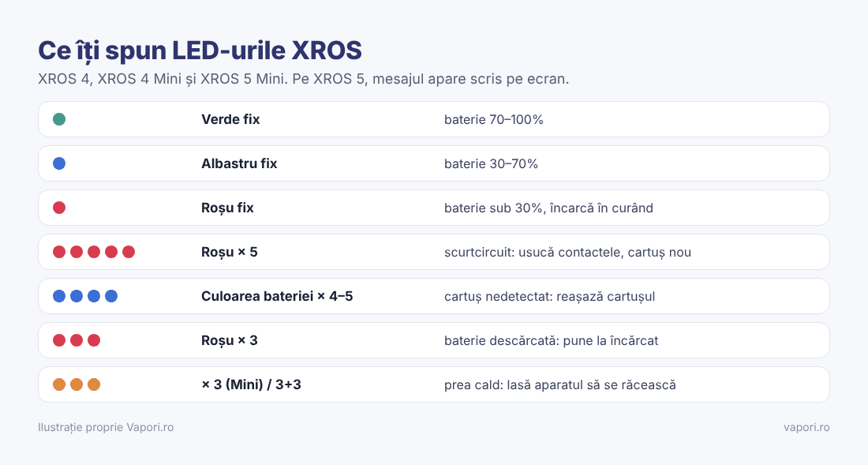Click the scurtcircuit description text
Viewport: 868px width, 465px height.
pos(567,253)
